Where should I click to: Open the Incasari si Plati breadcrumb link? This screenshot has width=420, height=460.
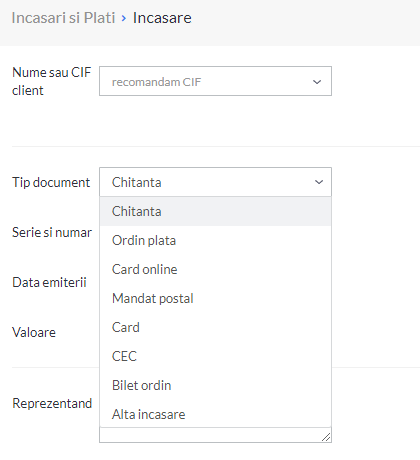[x=63, y=18]
